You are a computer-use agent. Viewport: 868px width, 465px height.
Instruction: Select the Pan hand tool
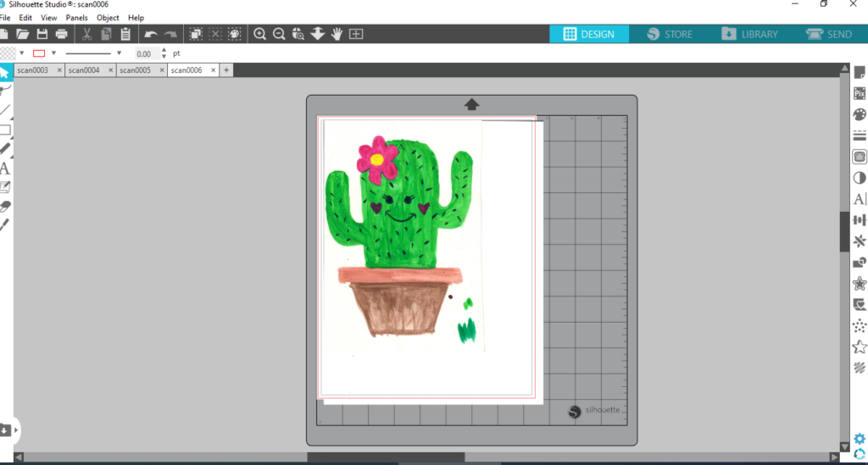337,34
